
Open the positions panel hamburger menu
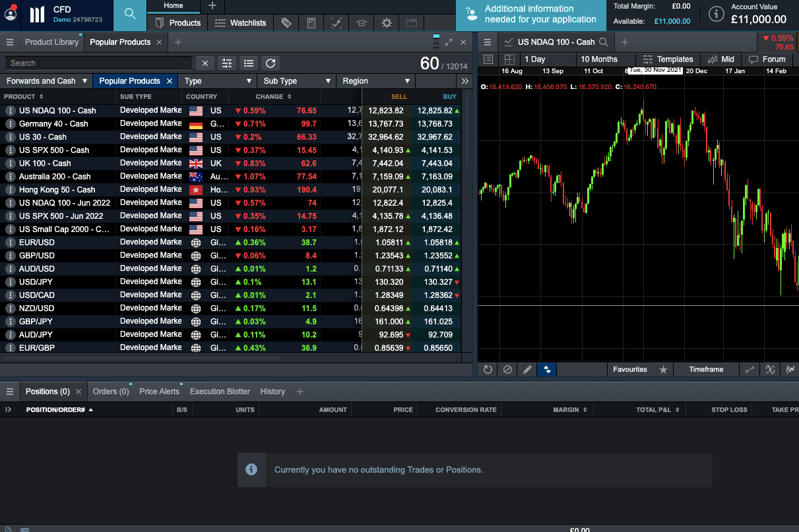pyautogui.click(x=10, y=391)
